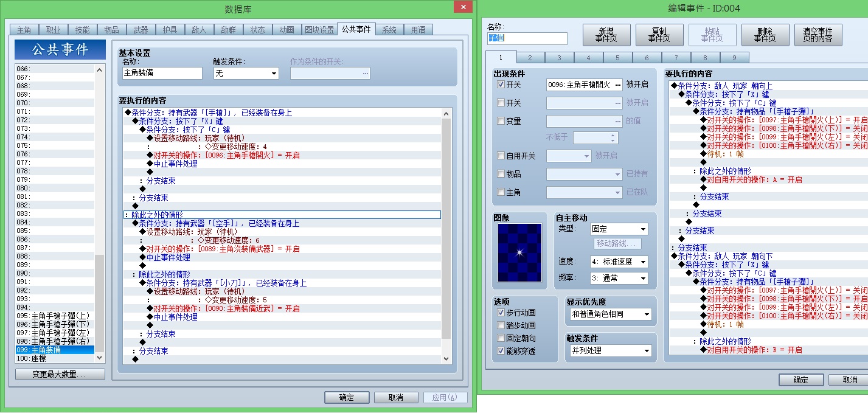Viewport: 868px width, 413px height.
Task: Open the 武器 weapons tab
Action: 141,30
